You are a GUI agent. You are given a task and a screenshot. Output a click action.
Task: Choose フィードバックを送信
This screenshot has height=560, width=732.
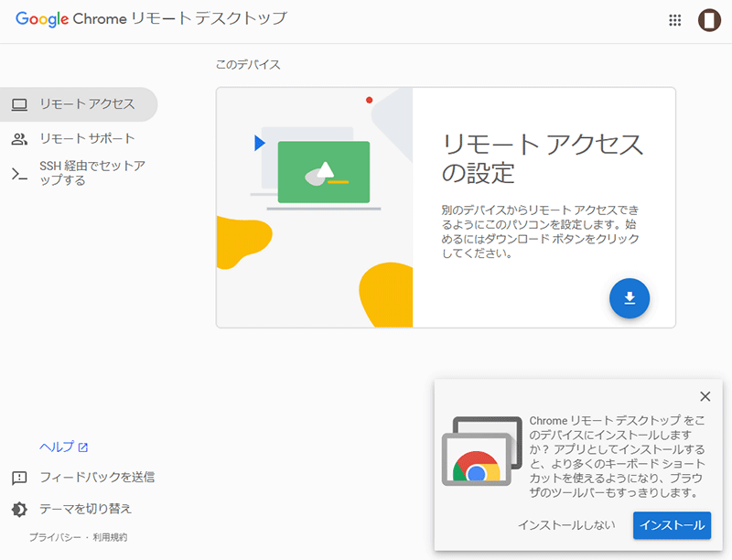click(97, 478)
